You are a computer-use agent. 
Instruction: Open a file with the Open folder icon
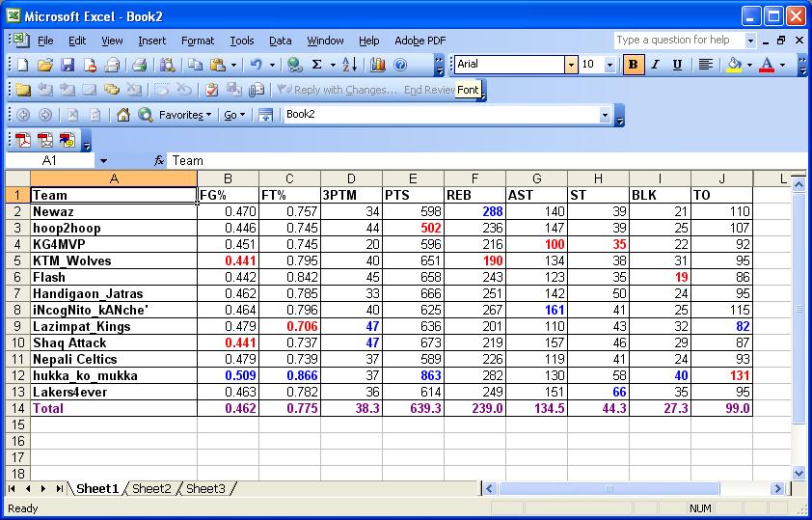[x=44, y=65]
